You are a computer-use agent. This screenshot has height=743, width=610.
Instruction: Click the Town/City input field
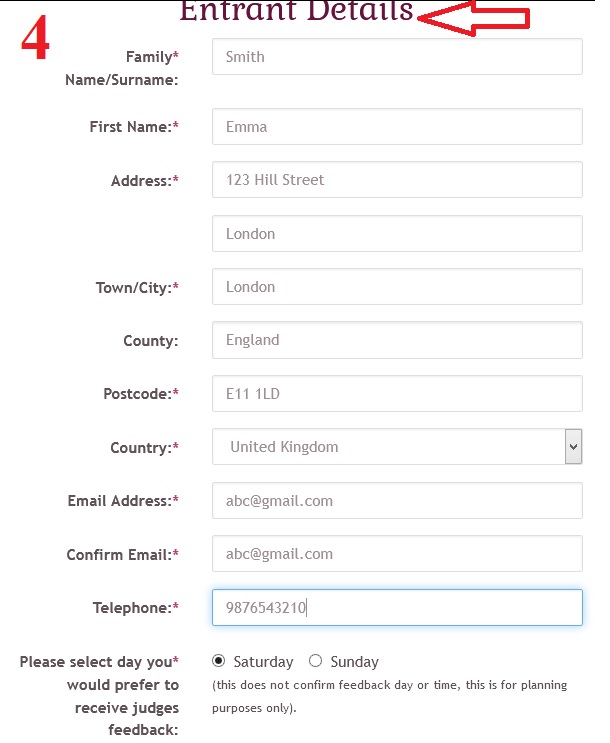(397, 287)
